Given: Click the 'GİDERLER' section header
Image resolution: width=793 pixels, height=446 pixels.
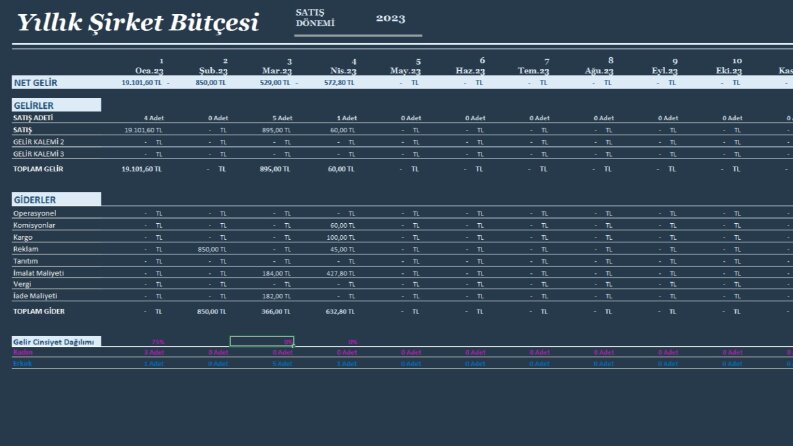Looking at the screenshot, I should [56, 199].
